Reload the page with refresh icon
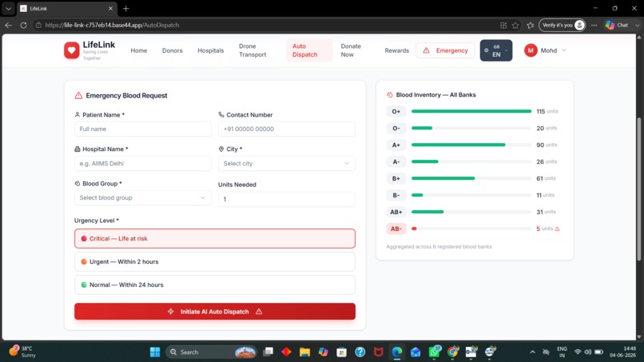Viewport: 644px width, 362px height. pos(23,25)
